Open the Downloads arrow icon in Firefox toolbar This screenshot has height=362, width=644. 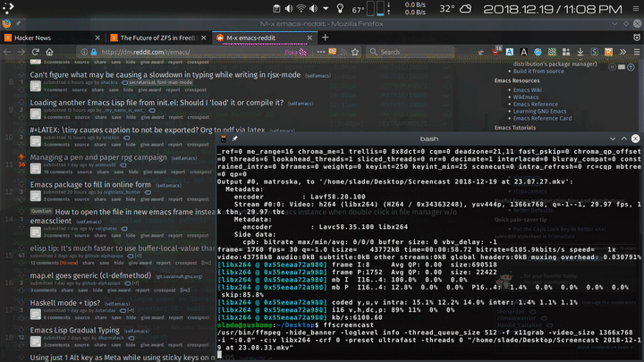pyautogui.click(x=580, y=52)
